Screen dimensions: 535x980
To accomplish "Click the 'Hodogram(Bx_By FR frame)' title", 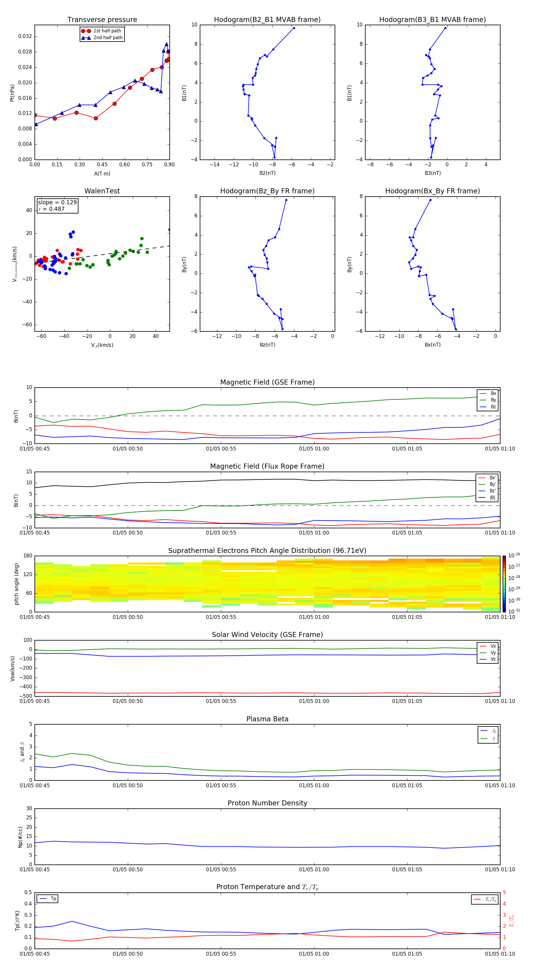I will 432,191.
